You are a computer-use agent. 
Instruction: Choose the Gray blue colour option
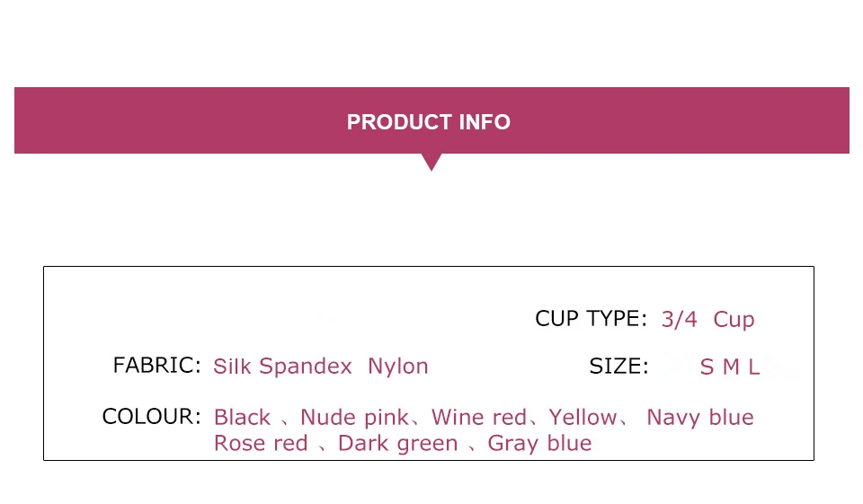point(540,444)
